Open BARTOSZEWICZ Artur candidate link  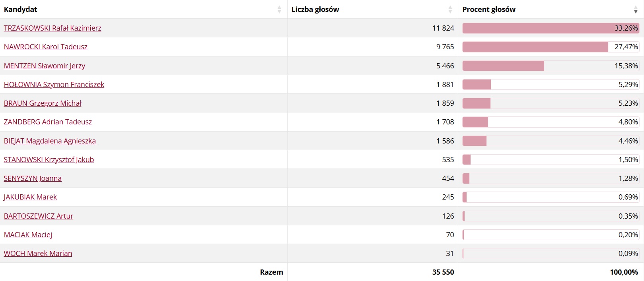(39, 216)
